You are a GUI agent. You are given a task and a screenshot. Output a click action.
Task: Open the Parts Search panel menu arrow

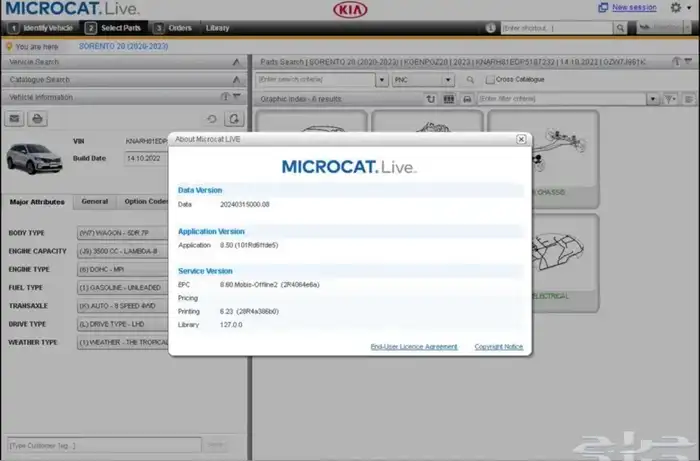click(x=689, y=61)
